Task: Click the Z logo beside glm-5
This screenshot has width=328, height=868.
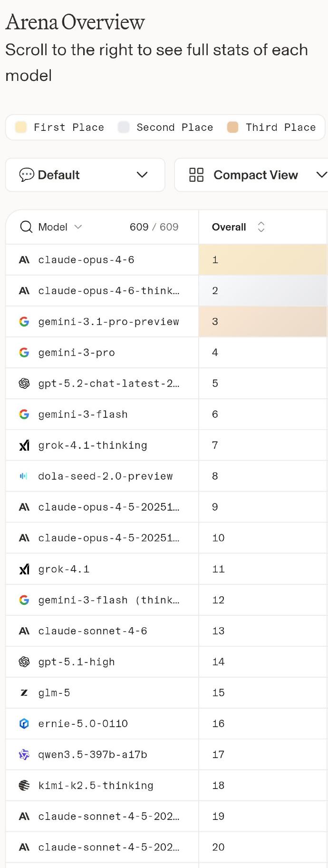Action: 24,693
